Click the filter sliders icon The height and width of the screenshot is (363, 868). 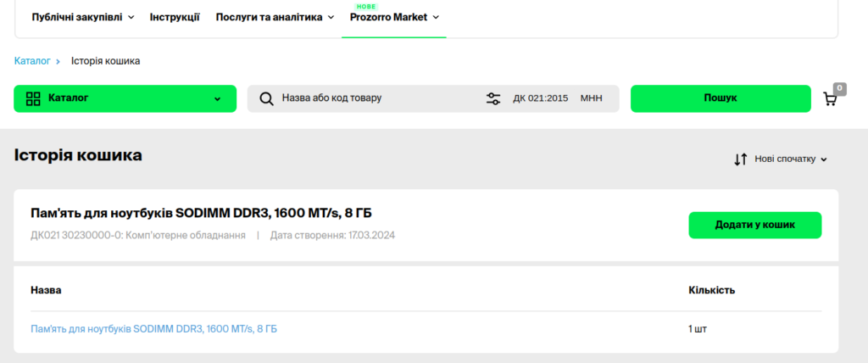click(x=493, y=98)
